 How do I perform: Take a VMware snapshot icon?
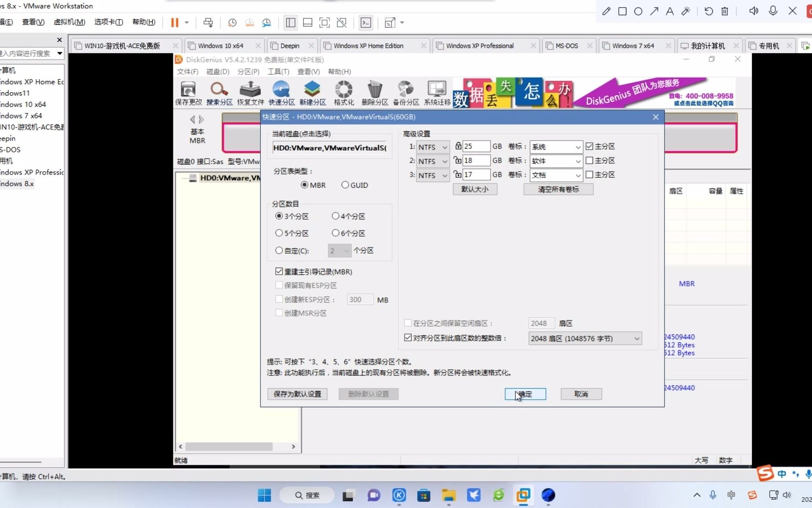click(x=232, y=23)
